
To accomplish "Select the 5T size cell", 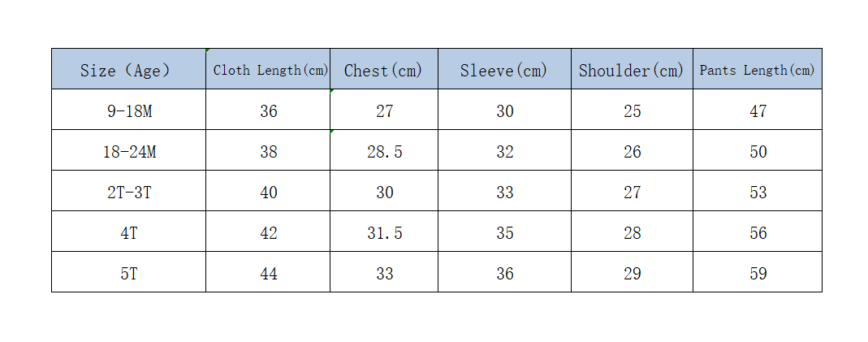I will coord(128,271).
